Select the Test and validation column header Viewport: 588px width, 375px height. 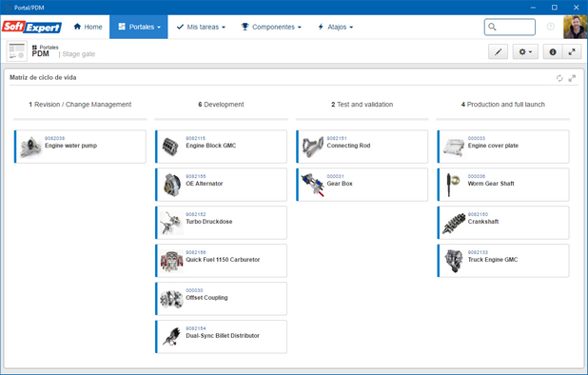[x=362, y=105]
